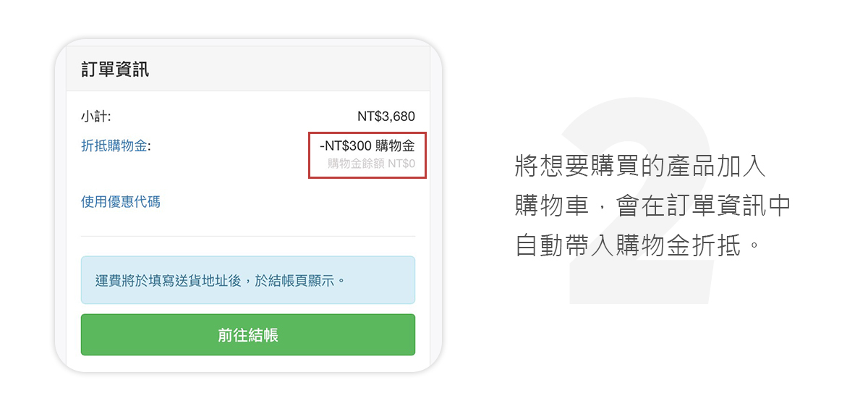Click the 小計 subtotal label
Screen dimensions: 868x401
click(95, 117)
